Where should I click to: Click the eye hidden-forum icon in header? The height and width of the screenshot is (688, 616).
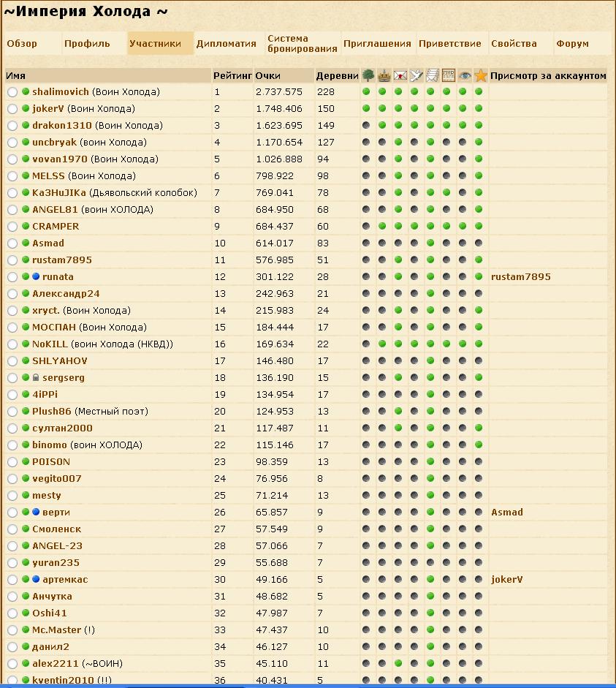click(x=465, y=75)
